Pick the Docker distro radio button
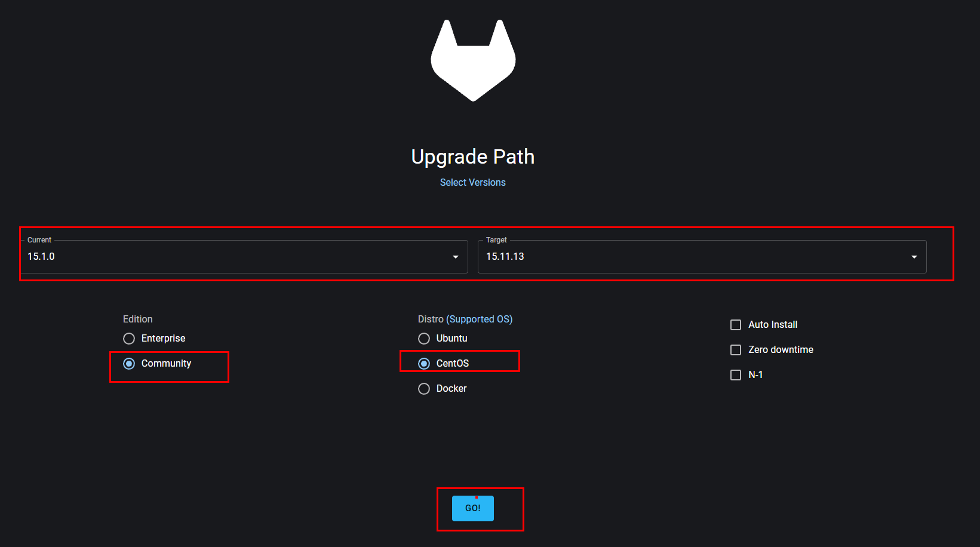Image resolution: width=980 pixels, height=547 pixels. (424, 389)
